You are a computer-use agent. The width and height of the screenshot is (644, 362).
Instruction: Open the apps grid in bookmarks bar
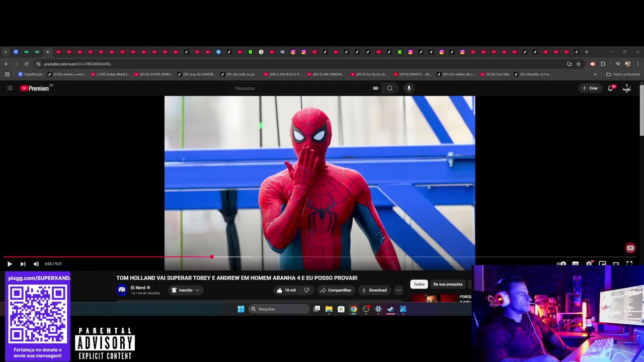coord(7,74)
